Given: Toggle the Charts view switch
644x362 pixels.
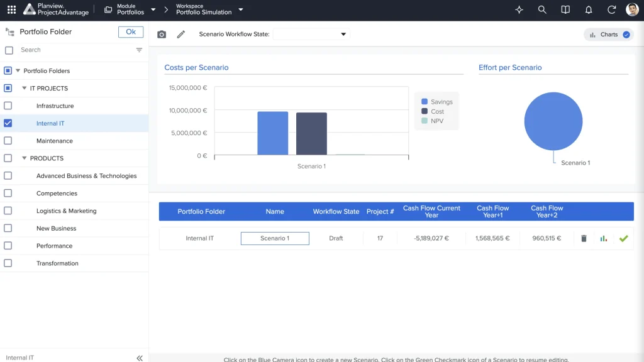Looking at the screenshot, I should coord(609,35).
